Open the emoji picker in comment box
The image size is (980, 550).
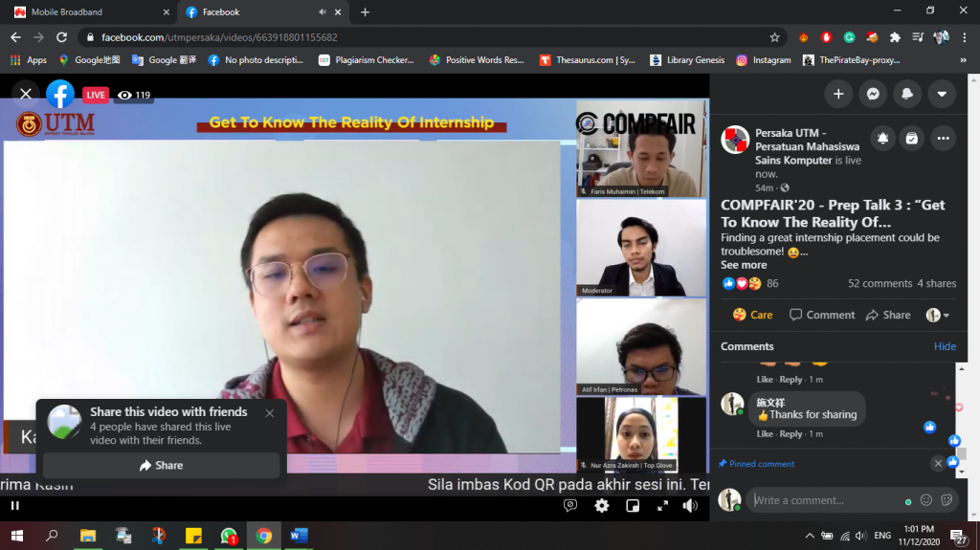click(x=926, y=500)
